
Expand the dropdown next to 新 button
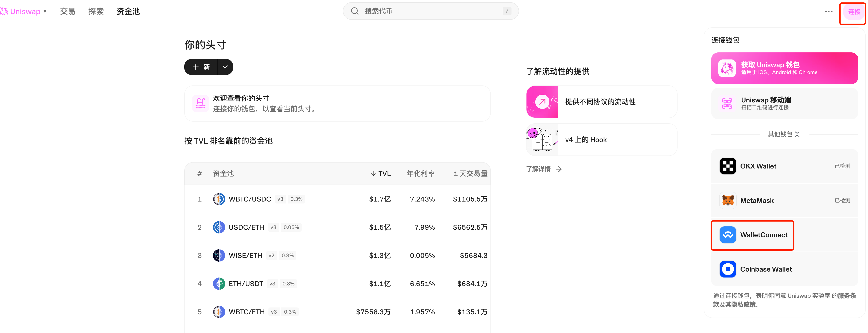click(225, 67)
